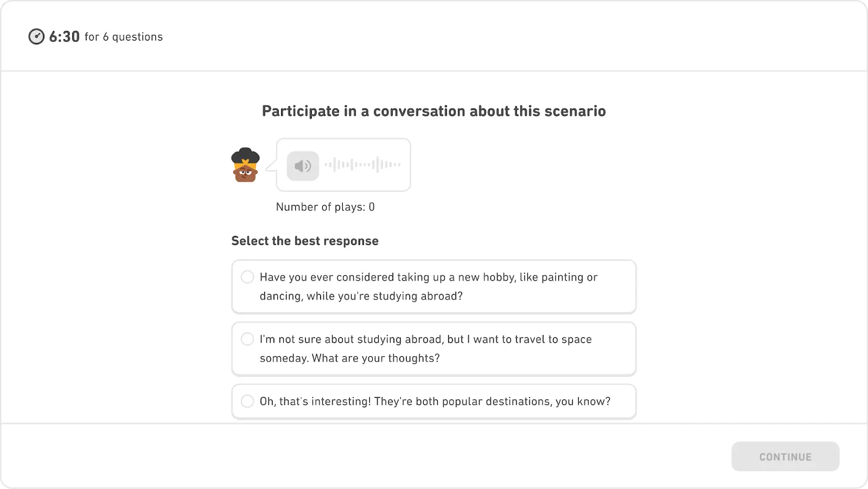Select radio button for new hobby response
868x489 pixels.
247,277
